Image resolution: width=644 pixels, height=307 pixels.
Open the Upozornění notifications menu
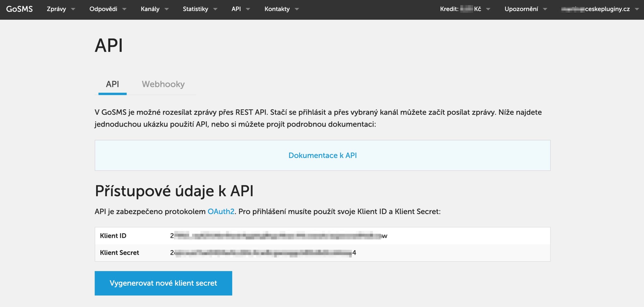pyautogui.click(x=521, y=9)
